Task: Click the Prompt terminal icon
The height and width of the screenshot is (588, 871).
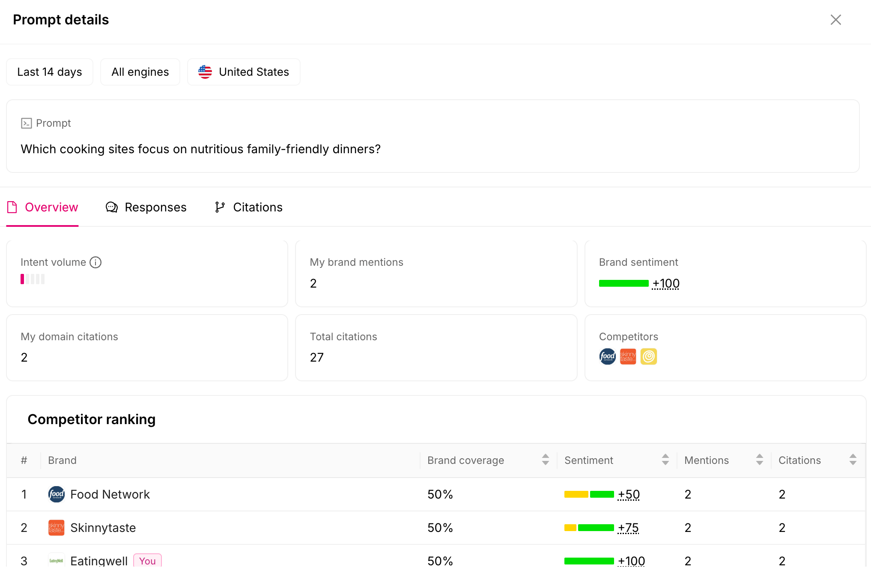Action: pos(26,123)
